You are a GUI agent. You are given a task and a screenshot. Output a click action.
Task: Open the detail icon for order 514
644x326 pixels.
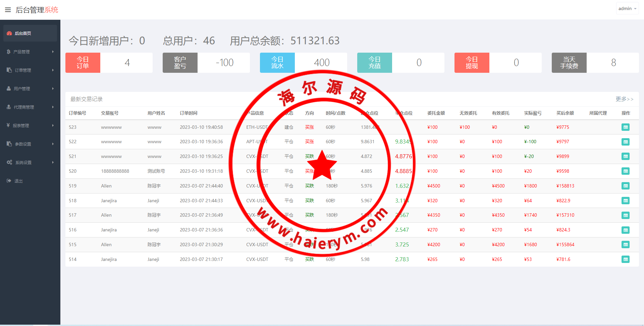[x=626, y=259]
